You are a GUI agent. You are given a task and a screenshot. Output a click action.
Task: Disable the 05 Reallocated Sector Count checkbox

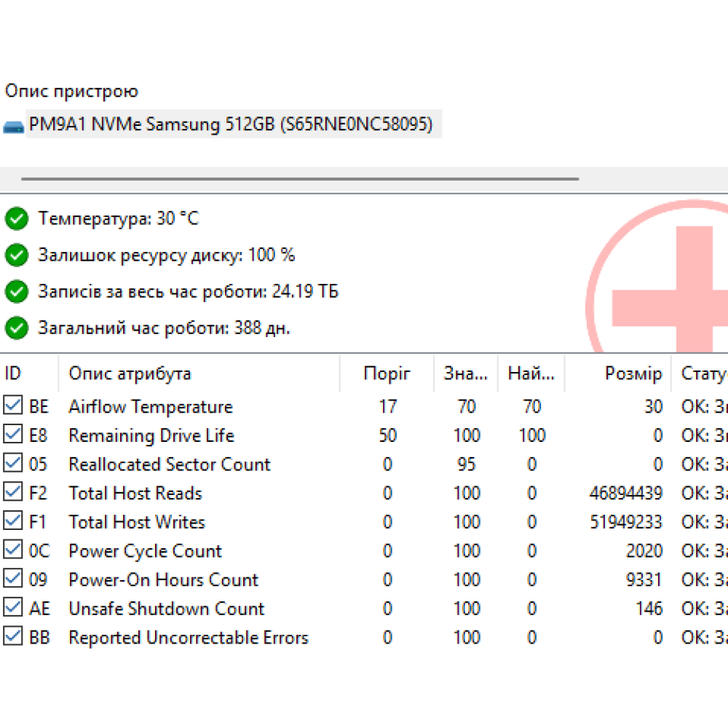click(13, 464)
